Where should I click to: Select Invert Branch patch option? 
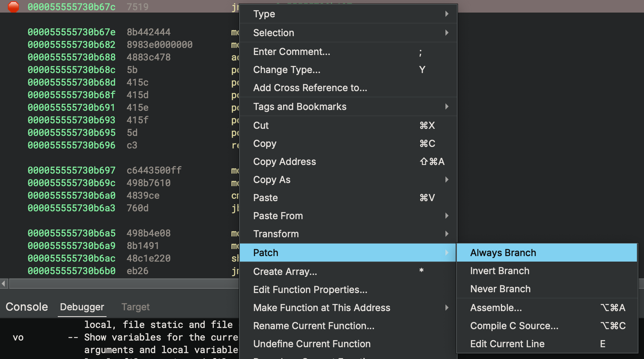[547, 271]
